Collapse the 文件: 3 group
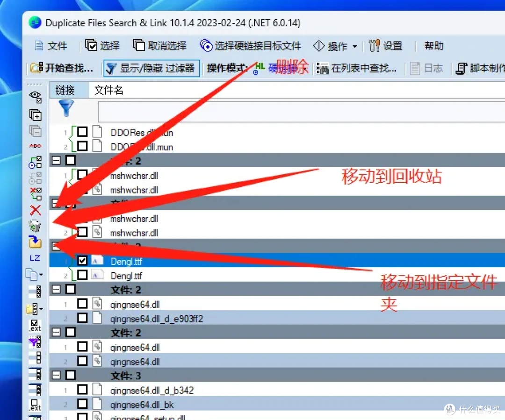505x420 pixels. point(56,375)
